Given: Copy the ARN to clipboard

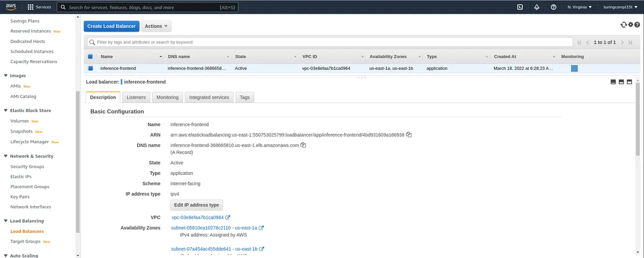Looking at the screenshot, I should click(409, 135).
